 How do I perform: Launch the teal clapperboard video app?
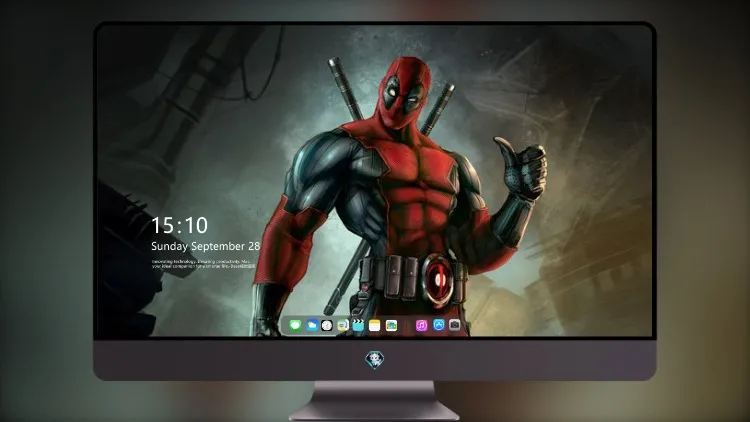(358, 326)
